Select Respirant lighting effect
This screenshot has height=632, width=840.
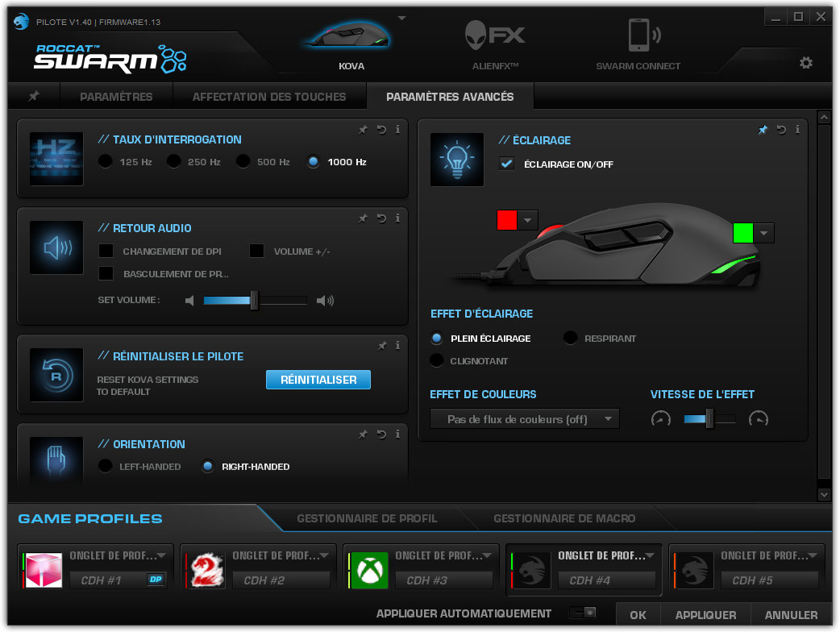571,338
